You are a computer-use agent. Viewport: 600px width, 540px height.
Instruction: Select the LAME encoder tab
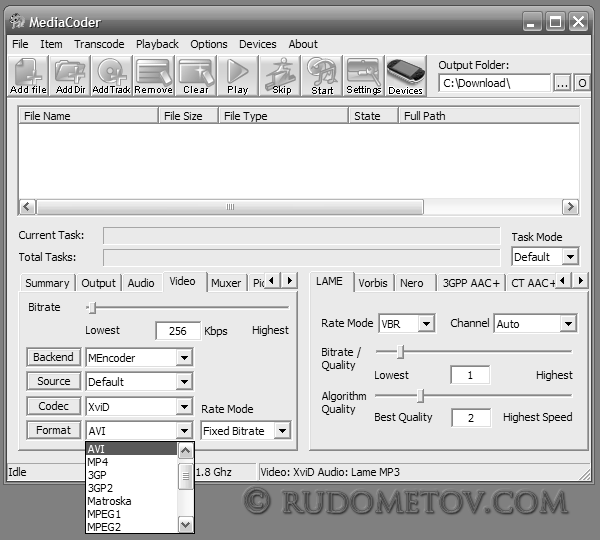(329, 281)
